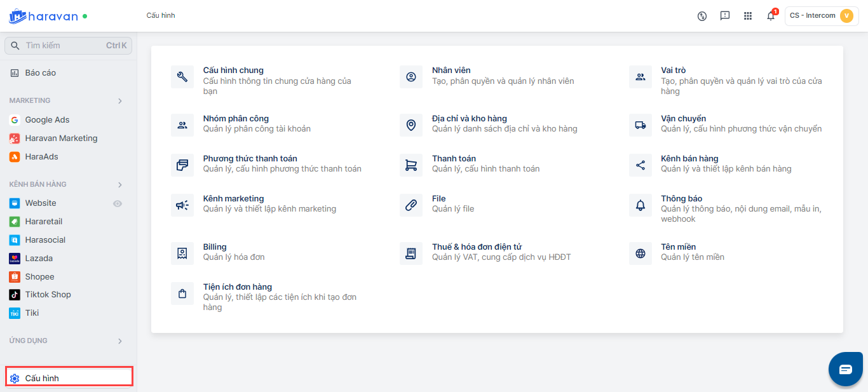
Task: Click the Haravan logo
Action: click(x=43, y=17)
